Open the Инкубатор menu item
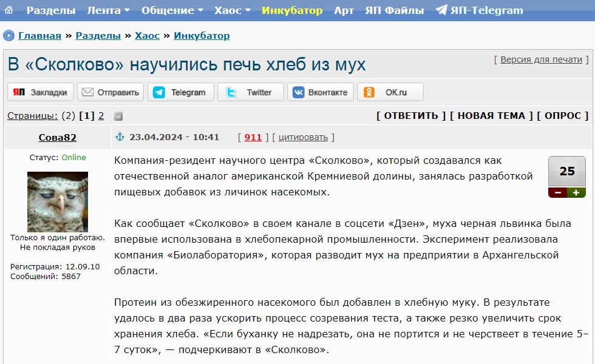Viewport: 595px width, 364px height. click(292, 10)
